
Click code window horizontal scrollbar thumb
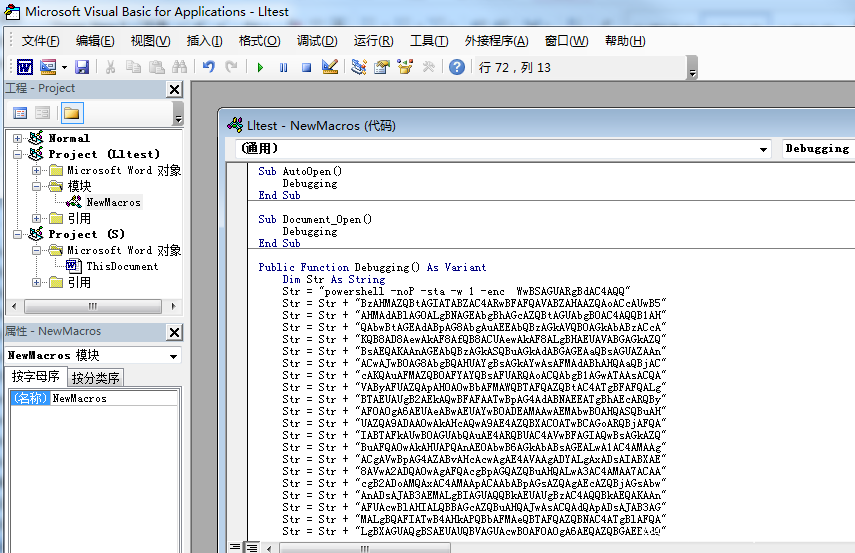coord(365,548)
